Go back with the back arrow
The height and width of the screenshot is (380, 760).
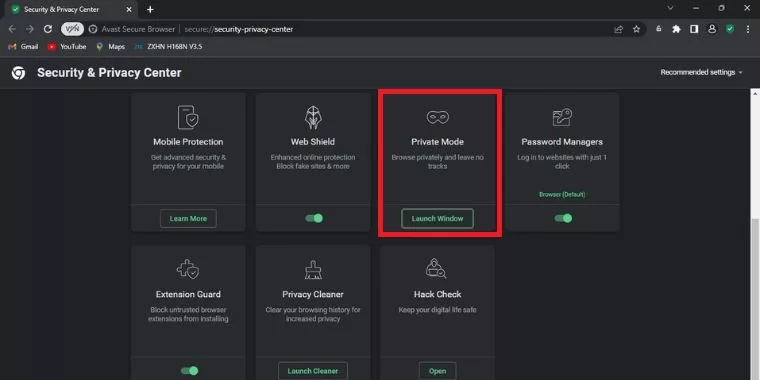coord(12,29)
